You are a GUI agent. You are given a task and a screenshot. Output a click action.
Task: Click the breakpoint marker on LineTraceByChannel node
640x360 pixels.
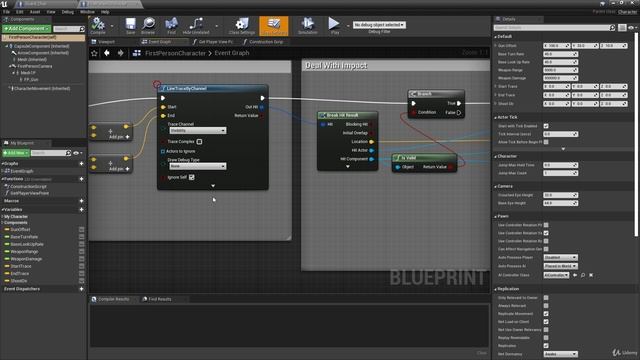click(157, 84)
